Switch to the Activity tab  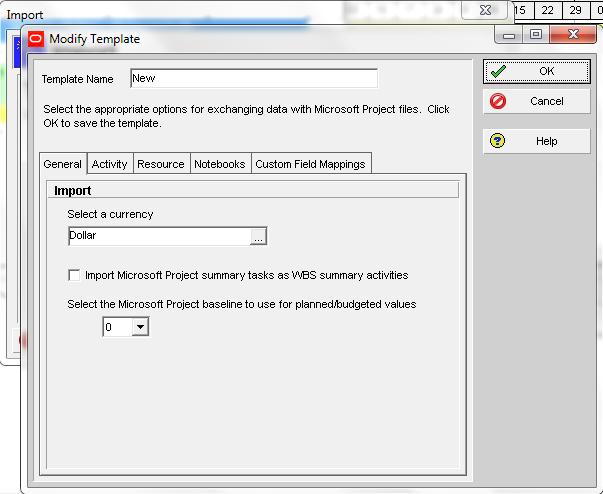pyautogui.click(x=110, y=164)
